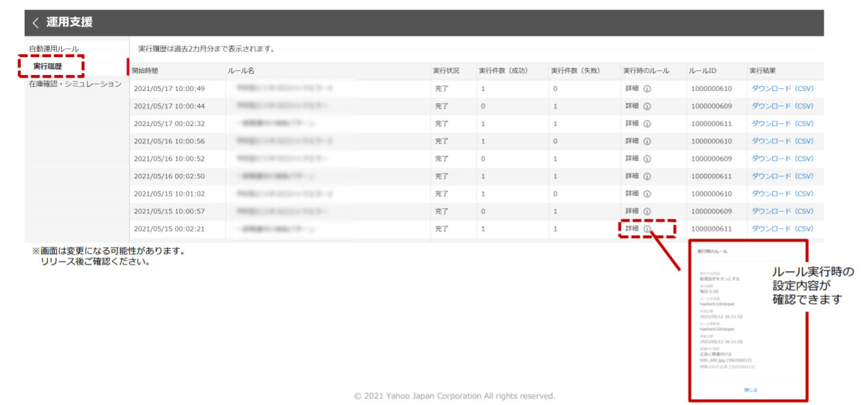
Task: Click 閉じる in the 実行時のルール popup
Action: point(750,390)
